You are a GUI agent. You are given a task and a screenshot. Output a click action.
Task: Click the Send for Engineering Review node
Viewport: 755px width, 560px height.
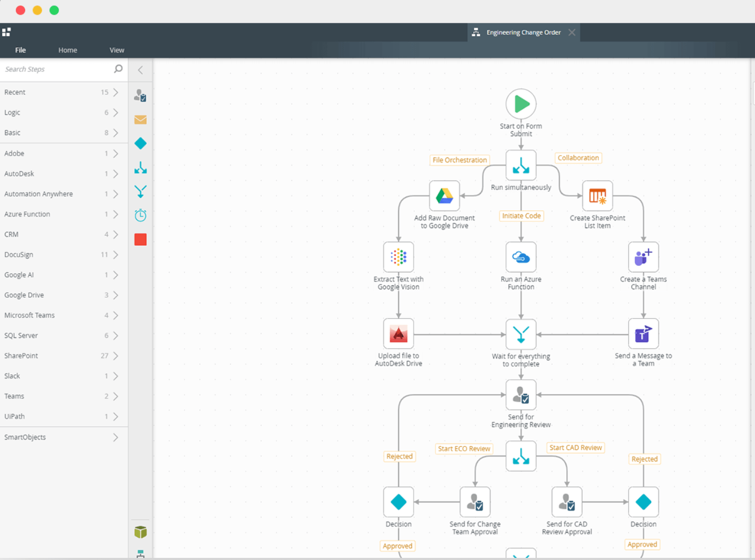(521, 395)
